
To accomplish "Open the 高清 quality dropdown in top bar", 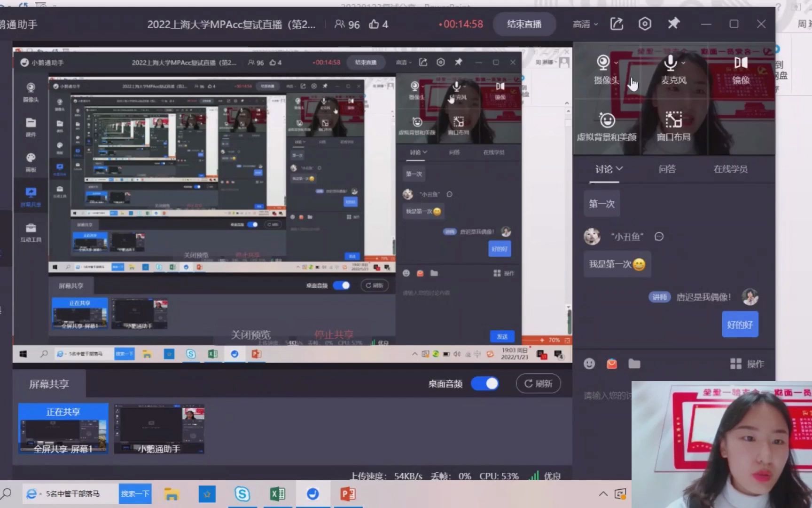I will click(x=585, y=24).
